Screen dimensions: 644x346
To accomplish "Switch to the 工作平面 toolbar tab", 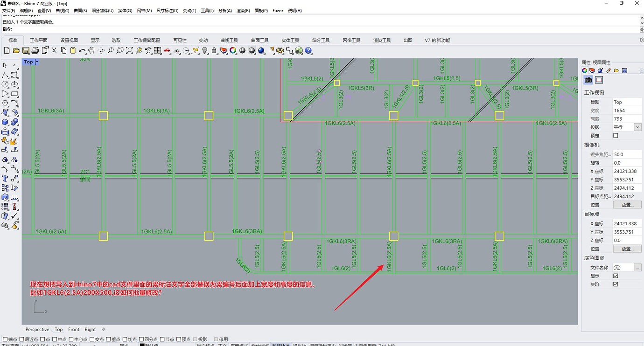I will pyautogui.click(x=39, y=41).
